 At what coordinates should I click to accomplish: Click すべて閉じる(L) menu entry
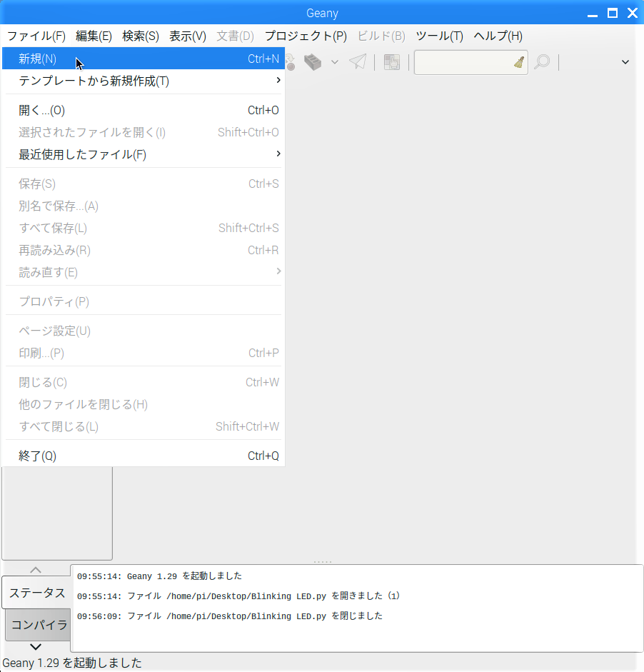(144, 426)
